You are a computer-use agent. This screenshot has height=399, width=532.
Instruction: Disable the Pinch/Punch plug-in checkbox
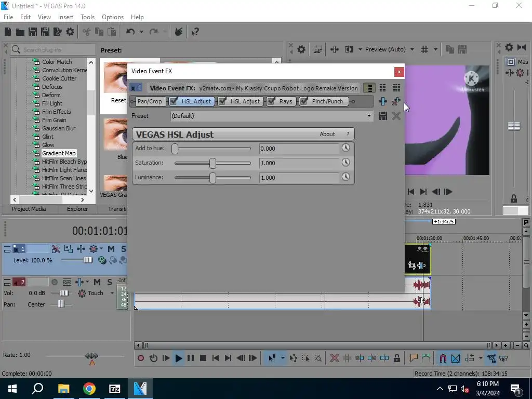303,101
